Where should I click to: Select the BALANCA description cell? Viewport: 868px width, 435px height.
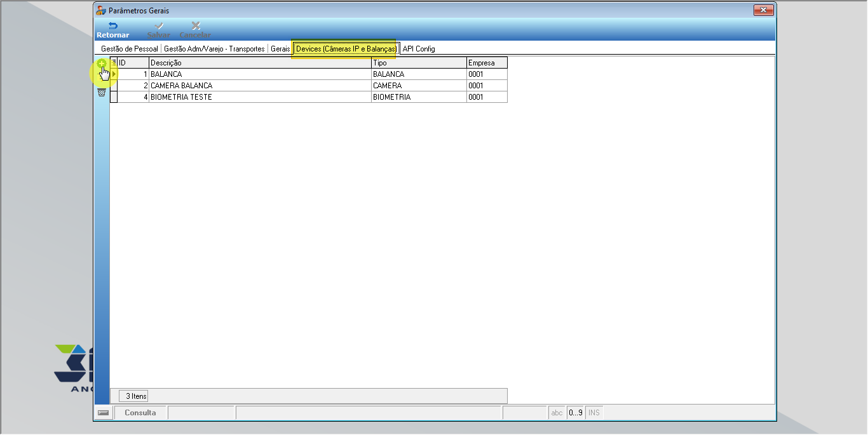[260, 74]
